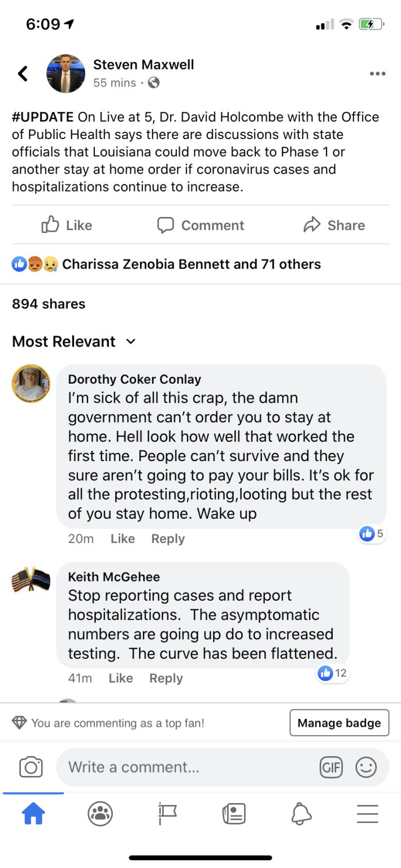This screenshot has width=401, height=868.
Task: Open the hamburger menu tab
Action: tap(368, 814)
